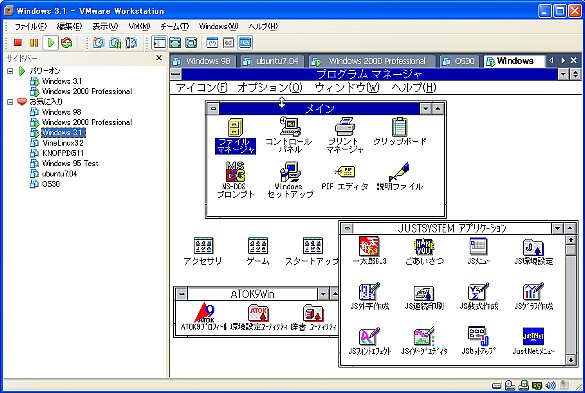Collapse the お気に入り tree node
Image resolution: width=585 pixels, height=393 pixels.
(x=10, y=102)
